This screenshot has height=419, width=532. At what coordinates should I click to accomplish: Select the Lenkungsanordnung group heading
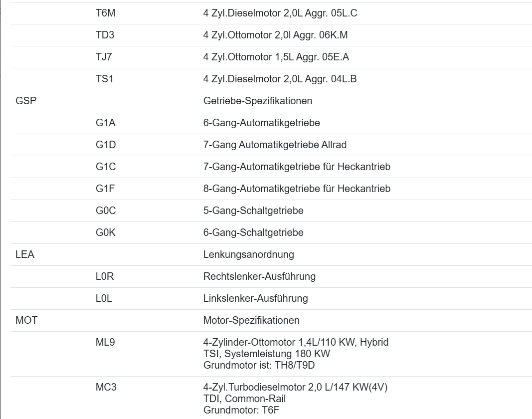click(248, 255)
